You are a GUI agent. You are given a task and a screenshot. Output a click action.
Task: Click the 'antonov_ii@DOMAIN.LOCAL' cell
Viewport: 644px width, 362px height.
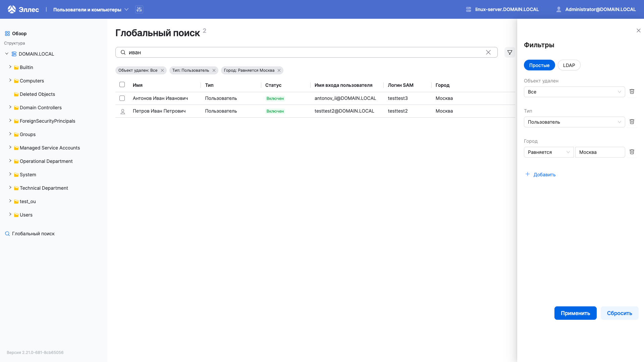pos(345,98)
